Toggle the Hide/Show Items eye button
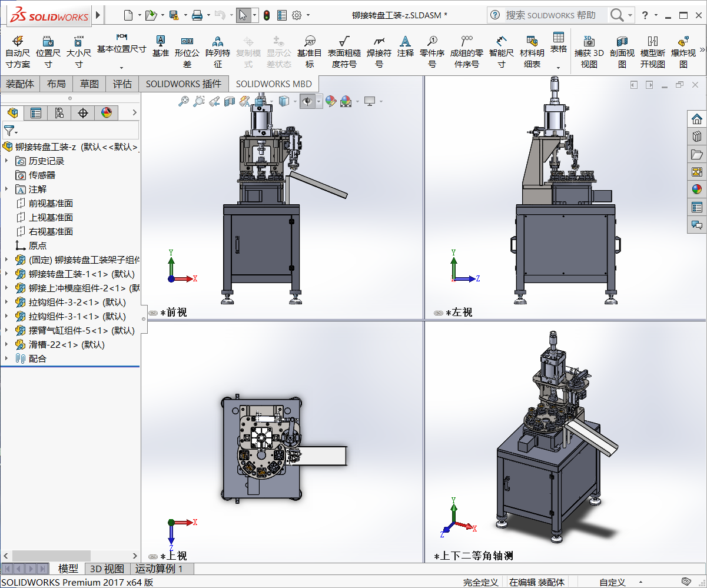This screenshot has width=707, height=588. click(307, 101)
